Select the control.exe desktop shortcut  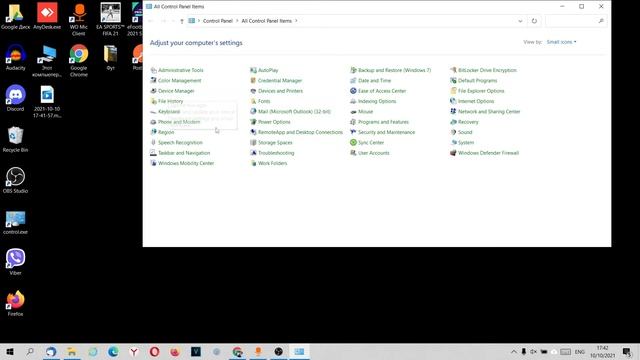16,222
